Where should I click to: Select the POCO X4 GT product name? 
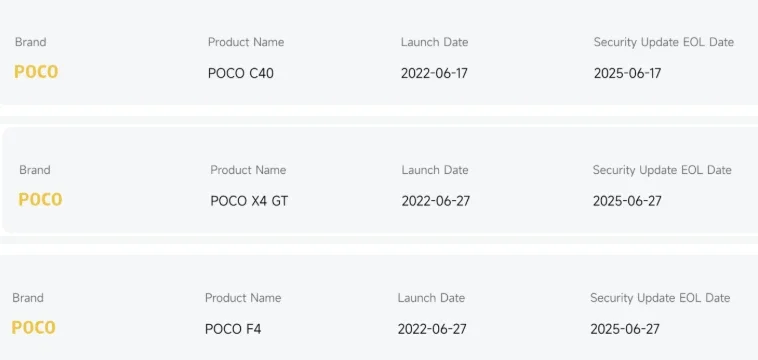click(249, 201)
